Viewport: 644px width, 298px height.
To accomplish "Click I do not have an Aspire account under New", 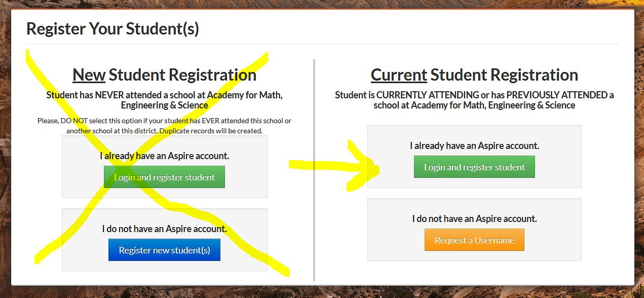I will click(x=165, y=229).
